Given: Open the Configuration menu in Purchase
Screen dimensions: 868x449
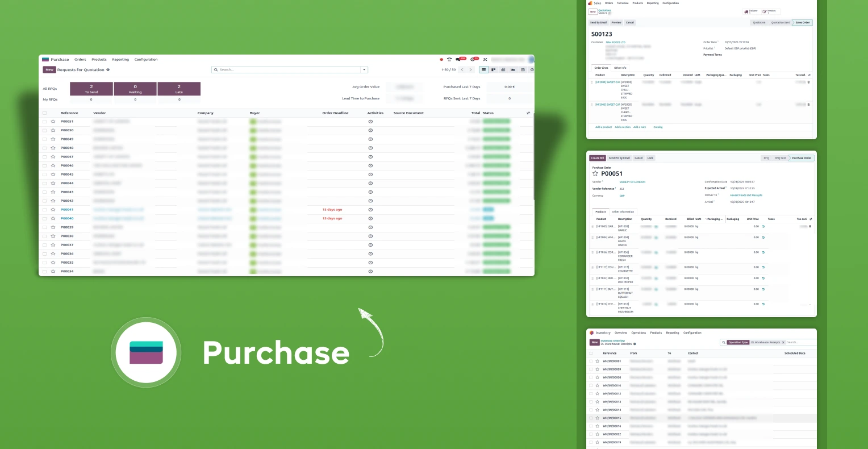Looking at the screenshot, I should (x=146, y=60).
